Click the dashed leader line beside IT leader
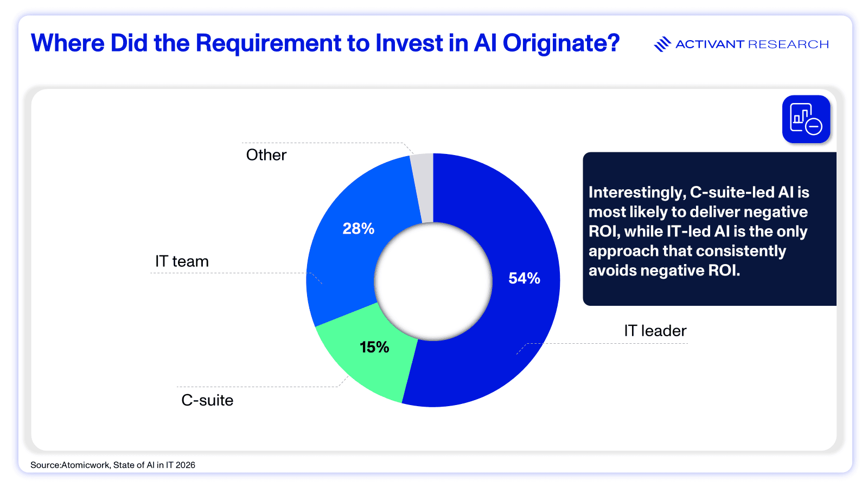This screenshot has height=488, width=868. click(x=597, y=343)
